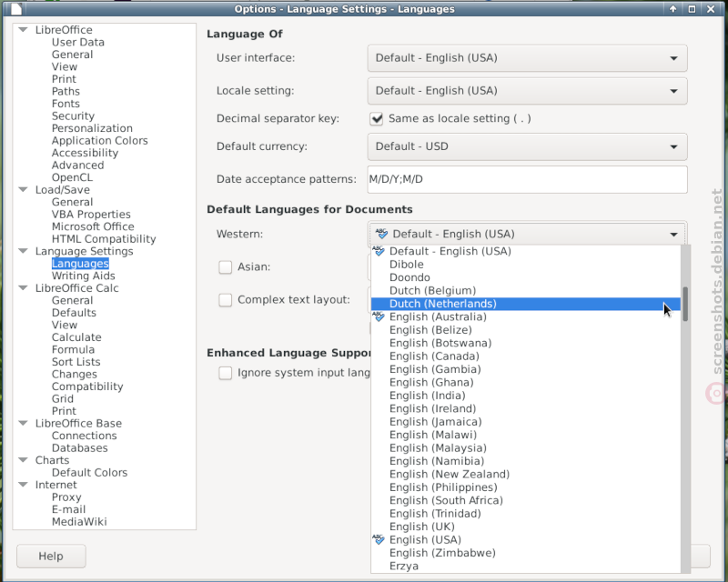
Task: Open the User interface language dropdown
Action: pos(527,58)
